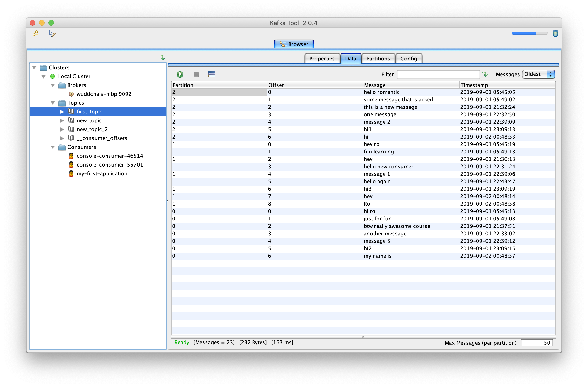Click the Clusters folder icon
This screenshot has height=387, width=588.
pos(43,67)
